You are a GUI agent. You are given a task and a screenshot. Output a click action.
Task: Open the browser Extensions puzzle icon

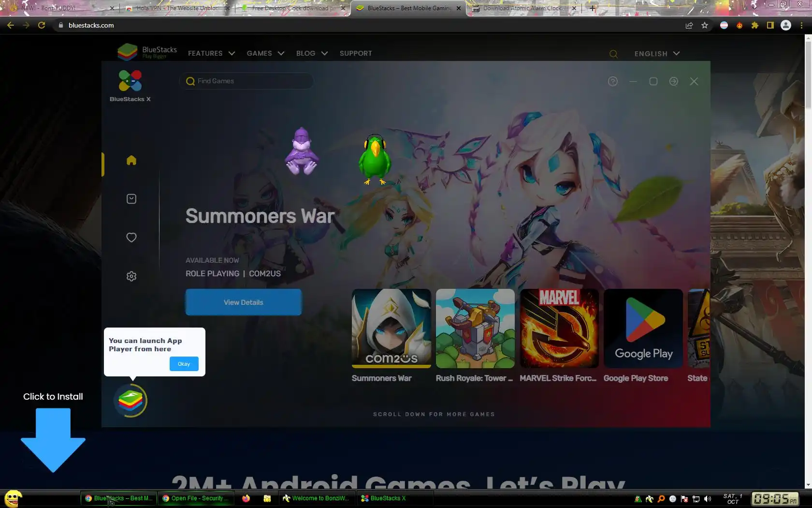755,25
